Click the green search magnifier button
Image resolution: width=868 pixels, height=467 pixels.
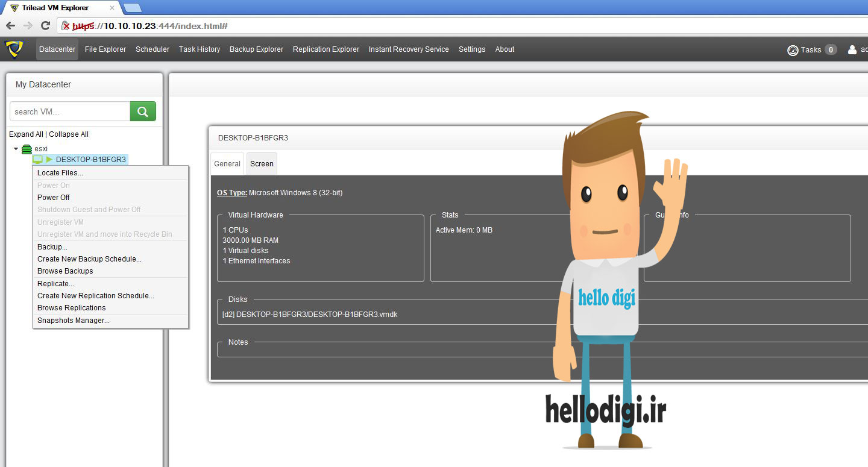(x=143, y=111)
